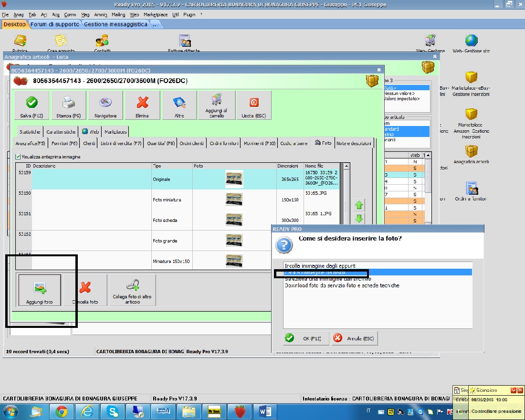525x420 pixels.
Task: Open the Mailing menu
Action: [x=118, y=15]
